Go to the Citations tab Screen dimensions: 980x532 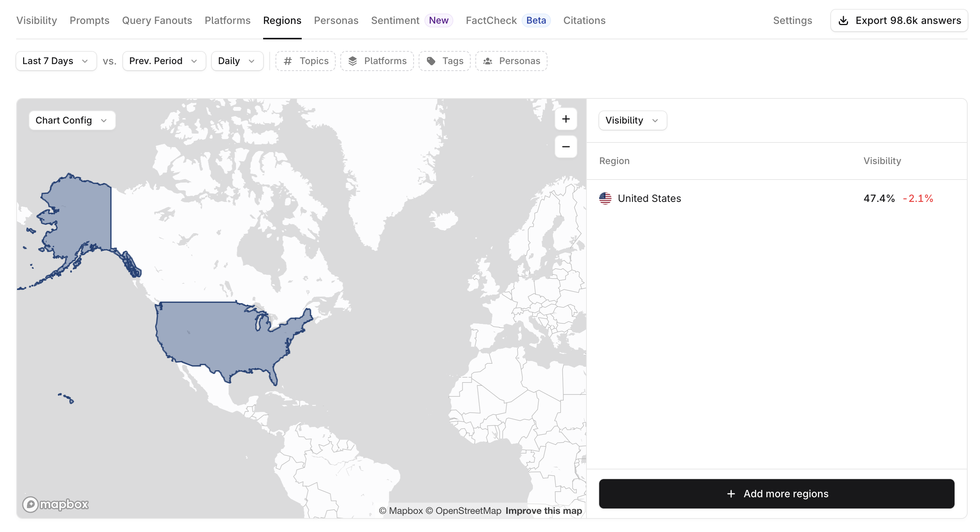[x=584, y=20]
